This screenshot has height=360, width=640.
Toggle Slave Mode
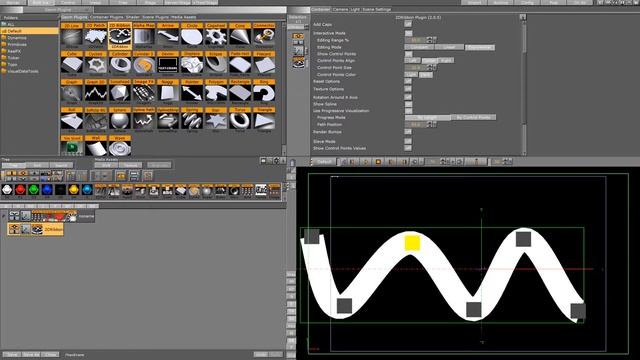(x=408, y=141)
